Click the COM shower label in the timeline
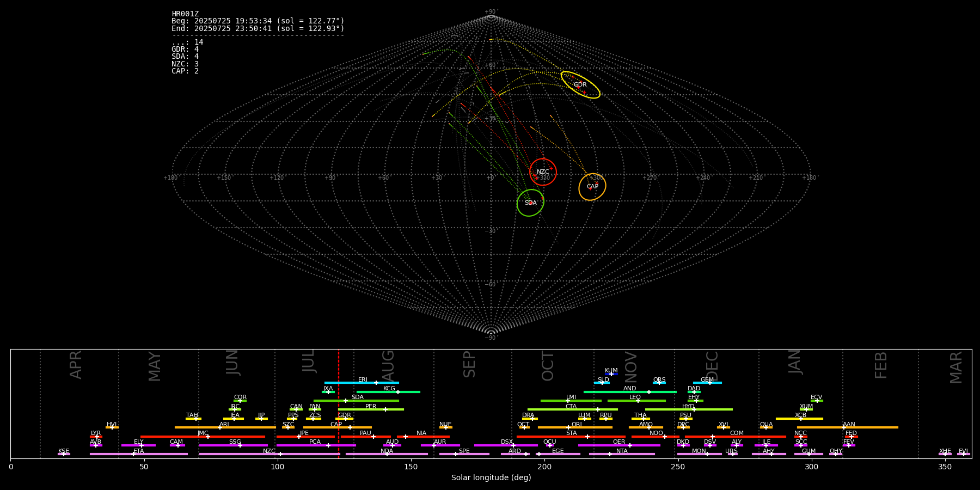The image size is (980, 490). click(737, 433)
